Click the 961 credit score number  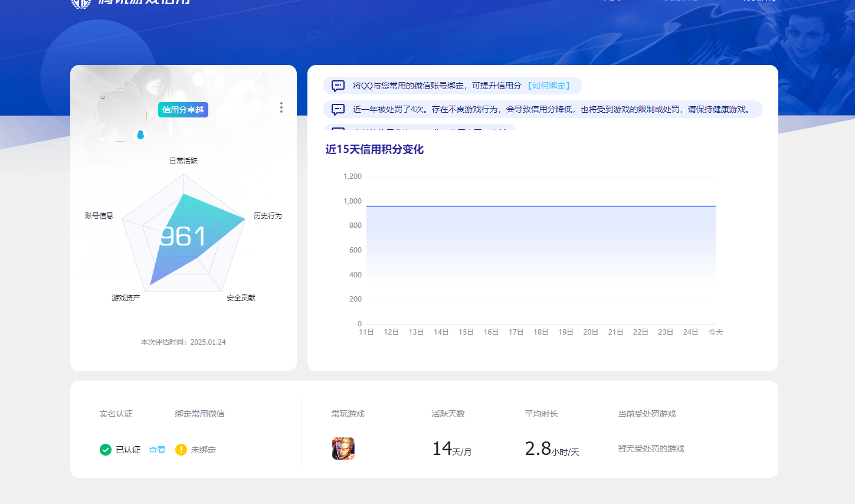183,237
